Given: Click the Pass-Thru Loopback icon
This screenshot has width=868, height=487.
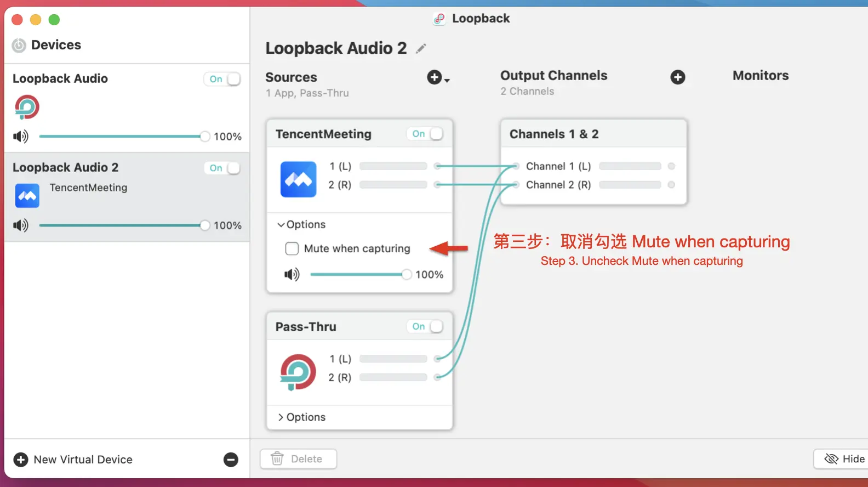Looking at the screenshot, I should 298,372.
